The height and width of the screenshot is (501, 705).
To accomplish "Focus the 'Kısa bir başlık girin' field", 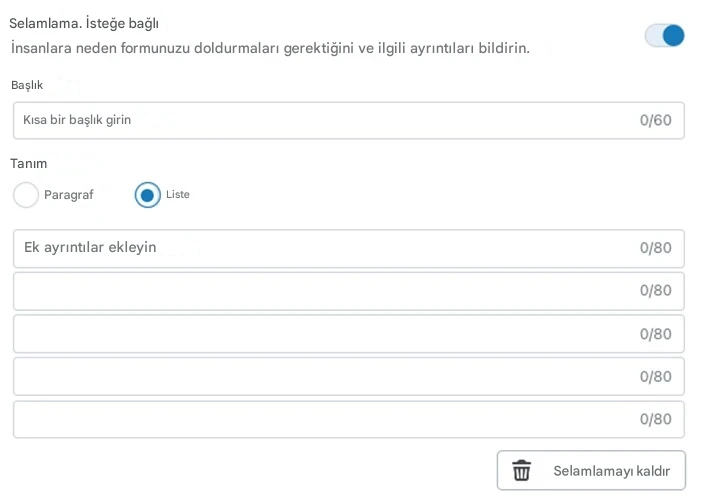I will [x=320, y=120].
